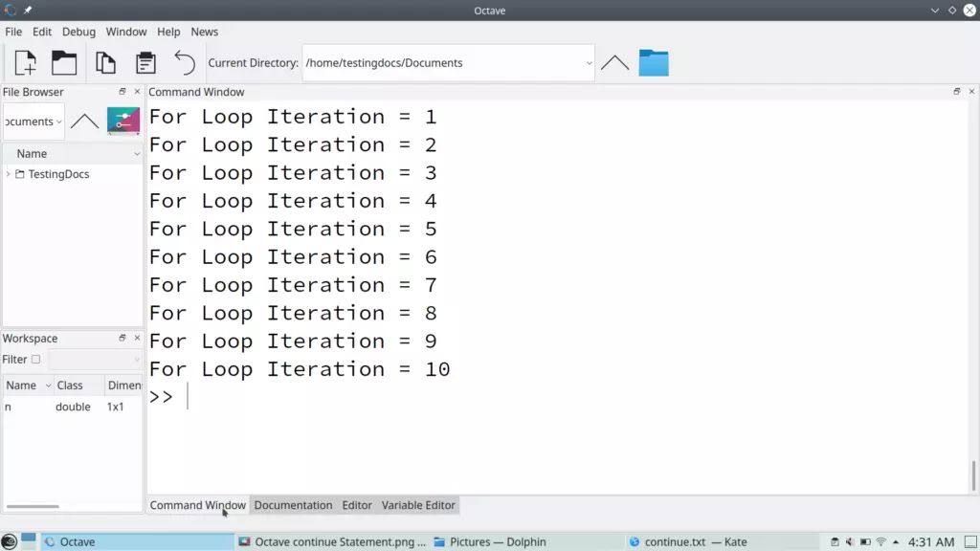Image resolution: width=980 pixels, height=551 pixels.
Task: Select the TestingDocs folder
Action: coord(58,174)
